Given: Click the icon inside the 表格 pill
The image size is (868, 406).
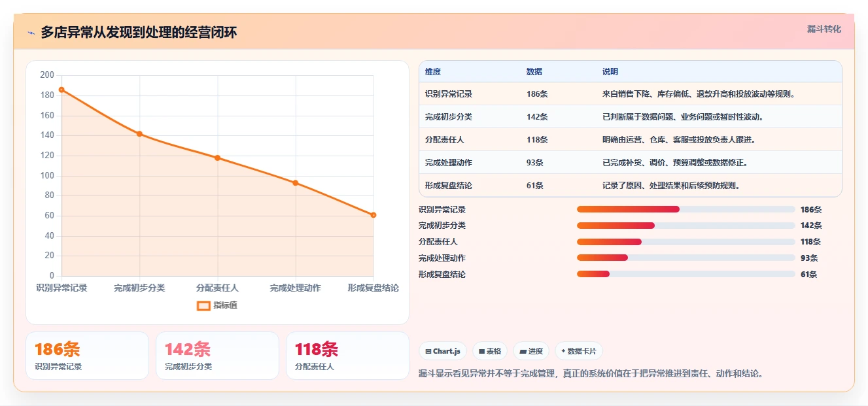Looking at the screenshot, I should click(x=481, y=351).
